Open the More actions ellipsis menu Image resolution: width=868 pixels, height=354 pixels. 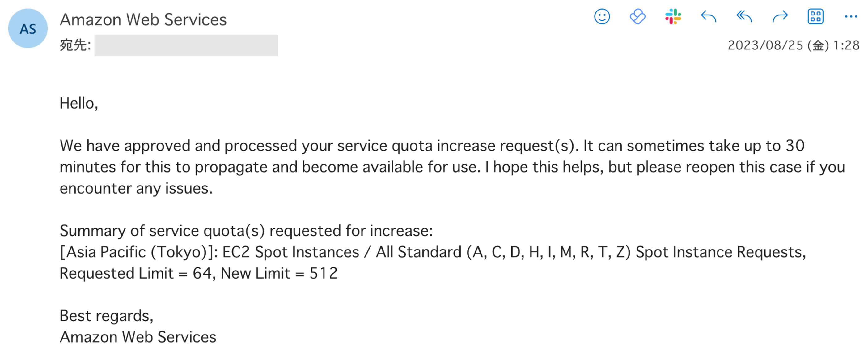(851, 16)
